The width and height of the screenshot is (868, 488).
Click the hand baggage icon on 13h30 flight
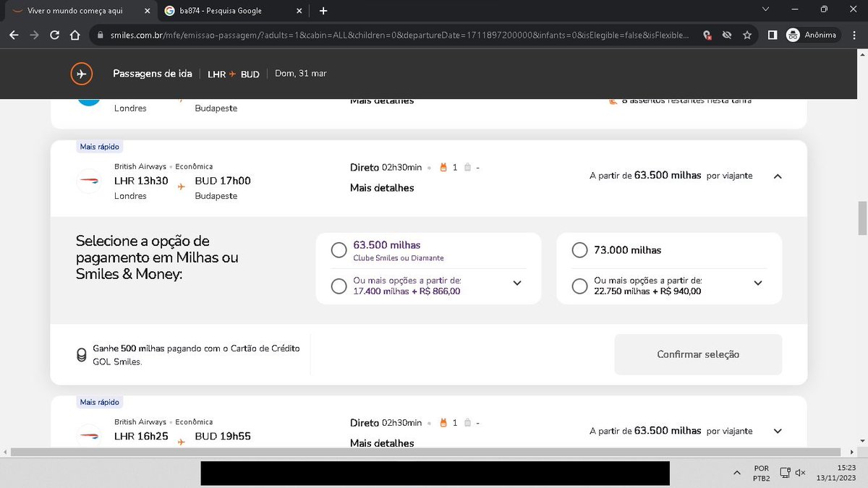click(444, 168)
